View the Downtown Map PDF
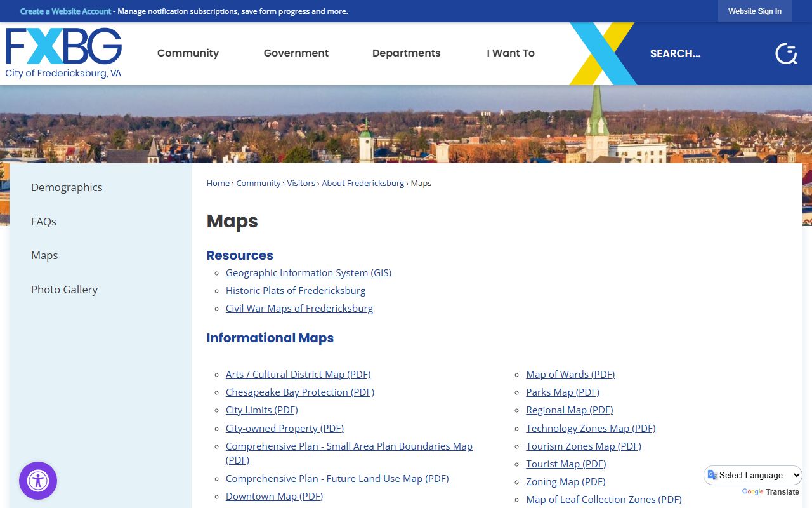Screen dimensions: 812x508 point(274,497)
